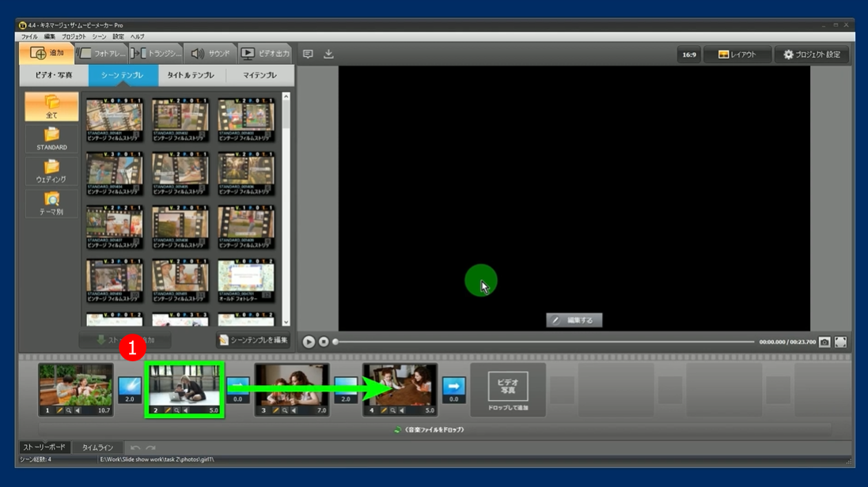Open the レイアウト layout menu

click(x=737, y=55)
